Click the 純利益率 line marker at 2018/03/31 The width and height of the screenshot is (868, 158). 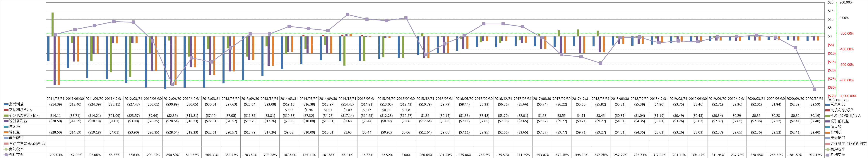coord(600,63)
